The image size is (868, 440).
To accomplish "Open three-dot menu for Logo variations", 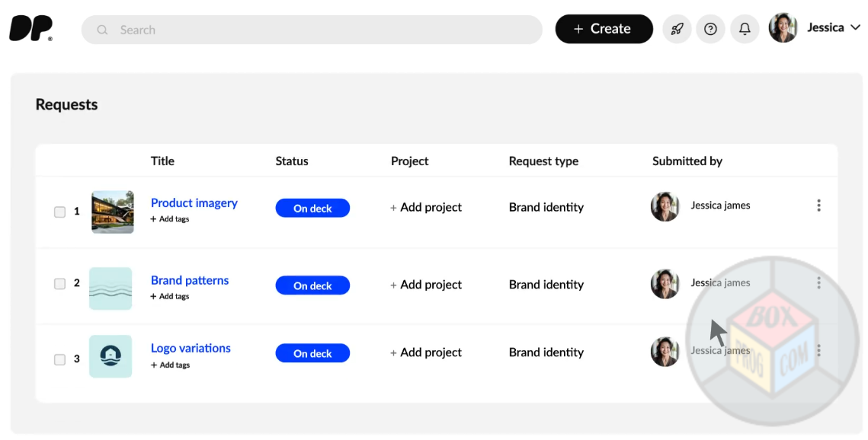I will [818, 351].
